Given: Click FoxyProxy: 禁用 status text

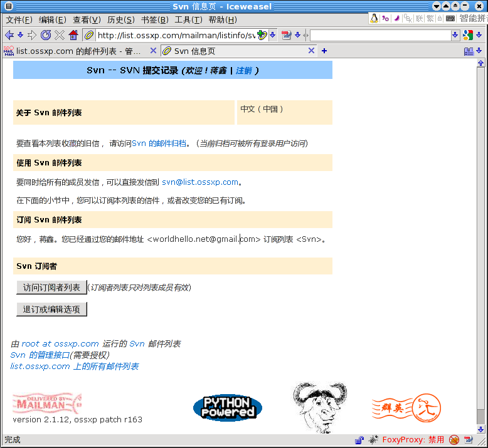Looking at the screenshot, I should 413,440.
